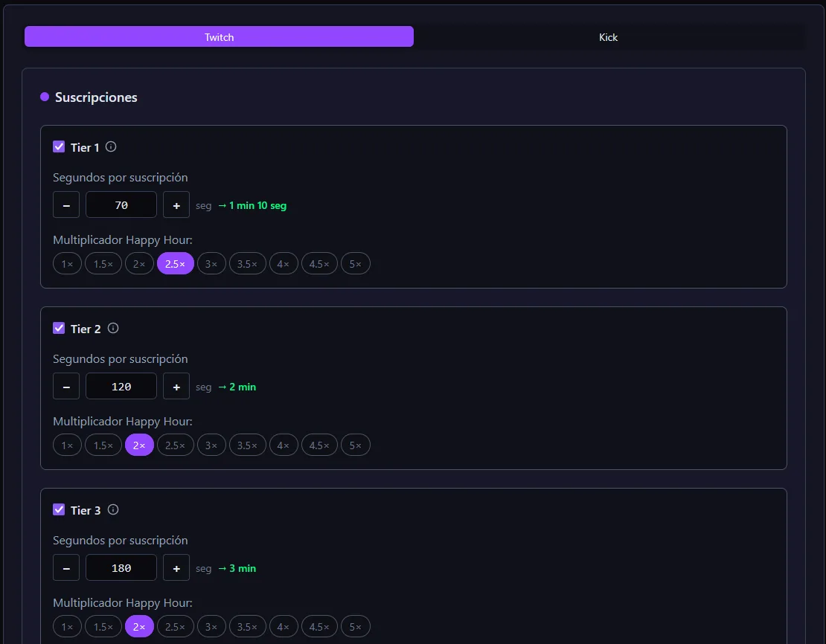Focus the Tier 1 seconds field showing 70
The height and width of the screenshot is (644, 826).
[x=121, y=205]
